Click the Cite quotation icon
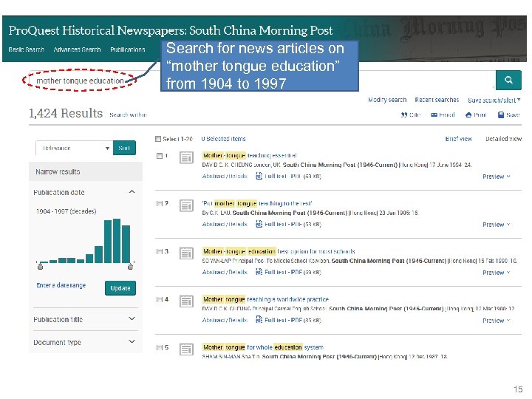This screenshot has width=532, height=399. click(403, 115)
